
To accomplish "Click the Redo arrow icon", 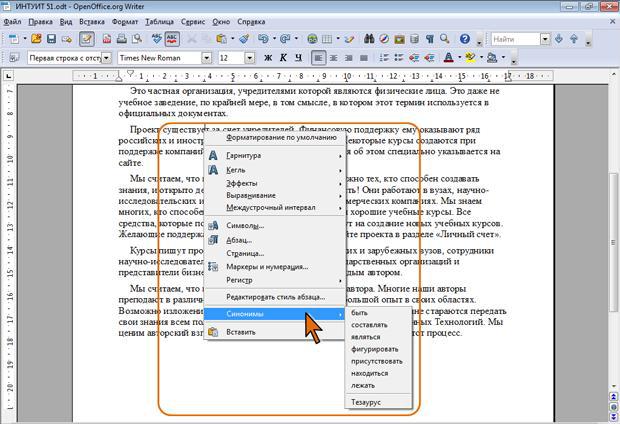I will coord(285,39).
